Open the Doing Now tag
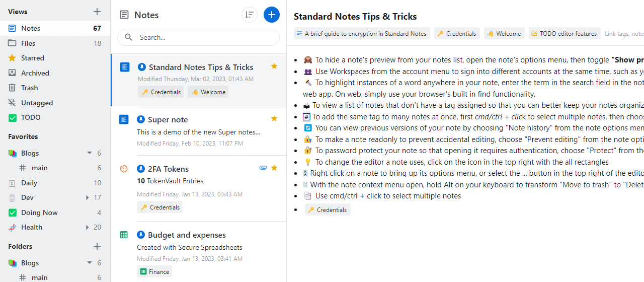Screen dimensions: 644x282 (55, 213)
